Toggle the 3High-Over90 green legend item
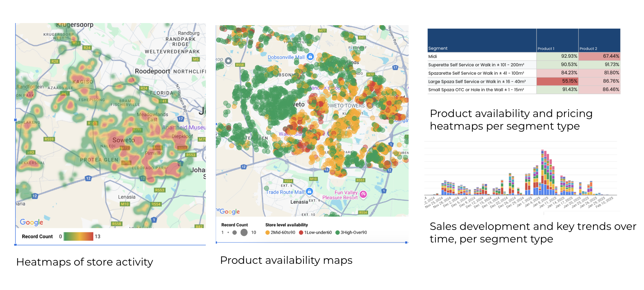Viewport: 644px width, 290px height. point(351,232)
